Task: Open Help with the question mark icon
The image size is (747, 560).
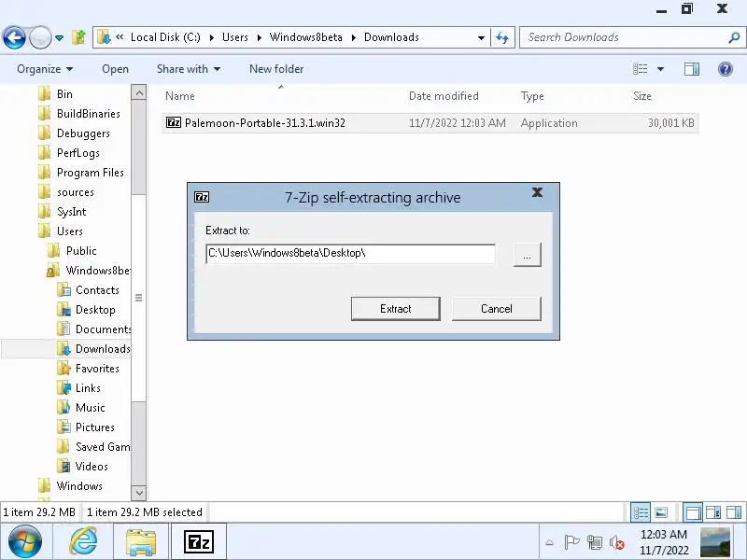Action: (726, 69)
